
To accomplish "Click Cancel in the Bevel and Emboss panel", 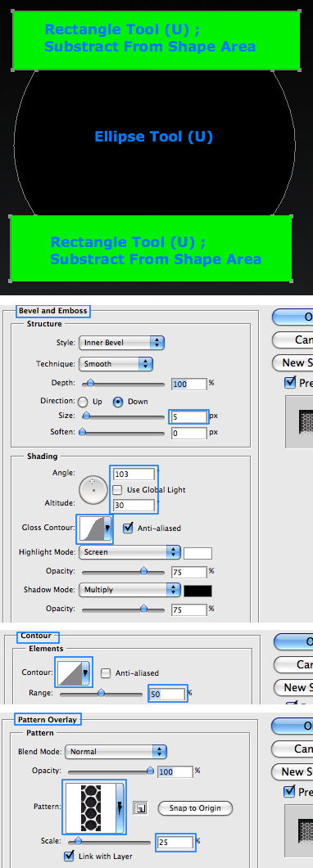I will (x=293, y=340).
